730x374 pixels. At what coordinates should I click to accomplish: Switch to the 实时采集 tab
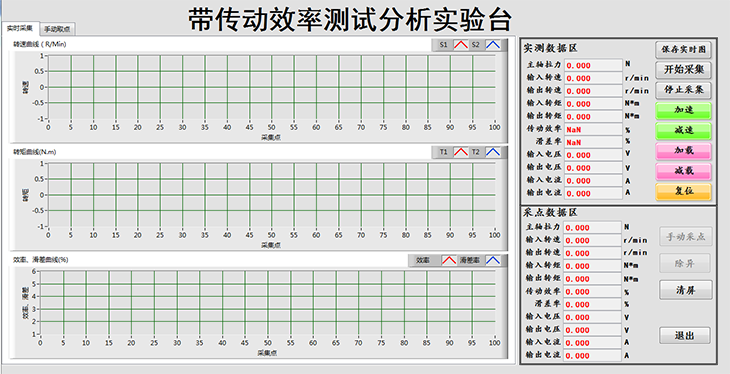coord(20,28)
